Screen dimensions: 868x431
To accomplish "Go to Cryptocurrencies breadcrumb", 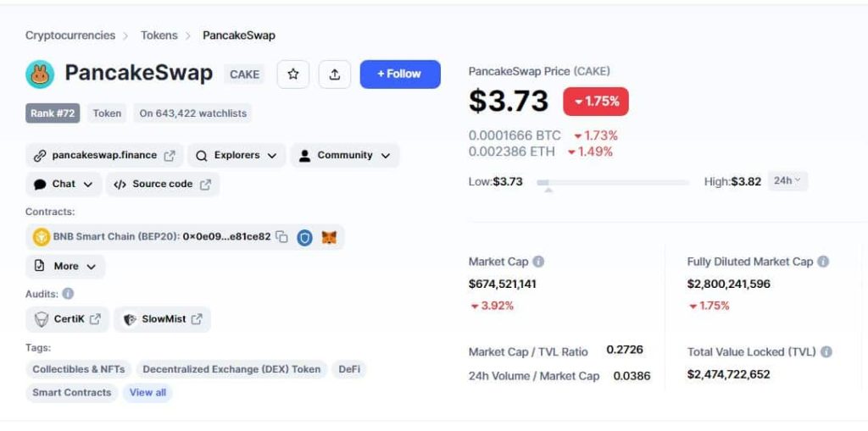I will pyautogui.click(x=70, y=36).
